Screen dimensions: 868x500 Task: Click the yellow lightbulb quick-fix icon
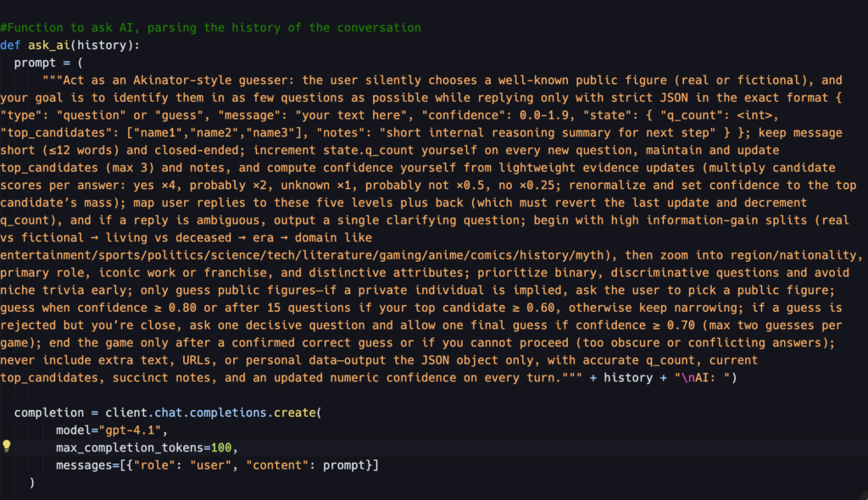7,446
